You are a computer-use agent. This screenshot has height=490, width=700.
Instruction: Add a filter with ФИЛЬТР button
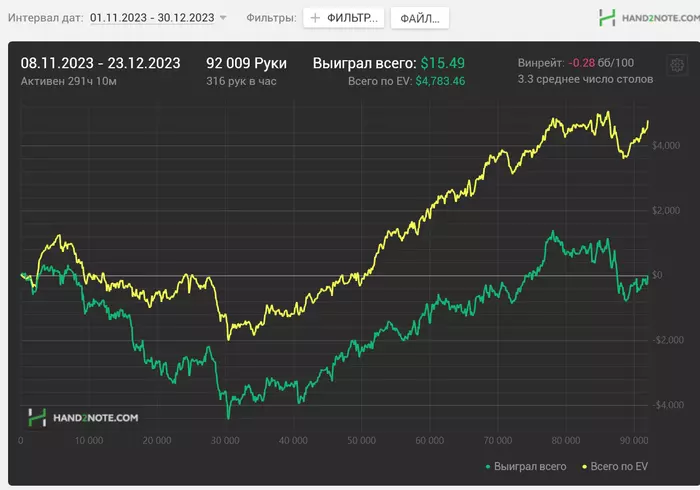344,18
